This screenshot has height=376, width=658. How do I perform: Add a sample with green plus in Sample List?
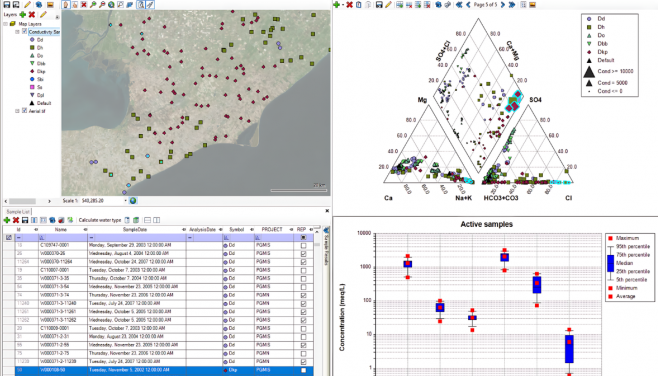pyautogui.click(x=7, y=220)
